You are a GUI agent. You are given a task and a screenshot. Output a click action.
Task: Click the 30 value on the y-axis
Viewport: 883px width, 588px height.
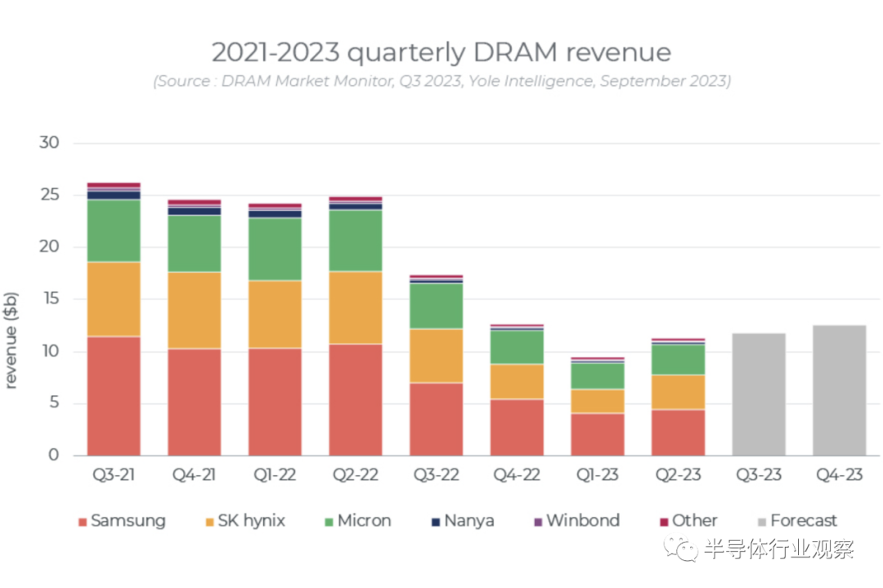[x=50, y=143]
